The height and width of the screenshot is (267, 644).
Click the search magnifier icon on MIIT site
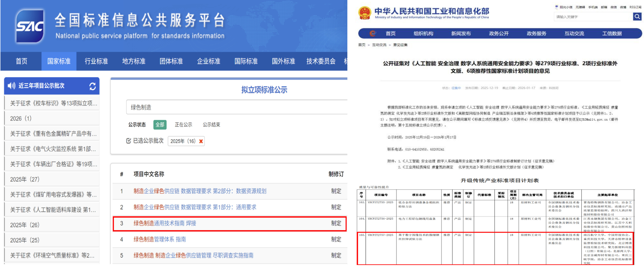[637, 17]
